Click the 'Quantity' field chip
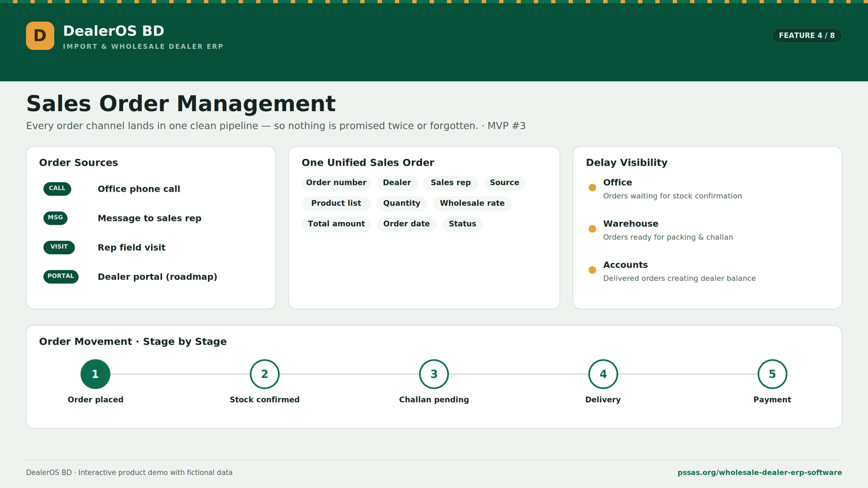This screenshot has width=868, height=488. click(402, 203)
